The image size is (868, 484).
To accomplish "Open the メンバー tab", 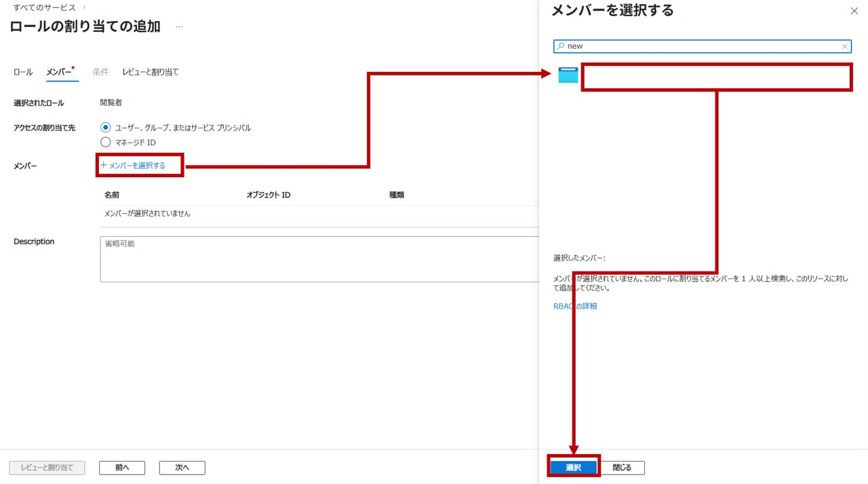I will (58, 72).
